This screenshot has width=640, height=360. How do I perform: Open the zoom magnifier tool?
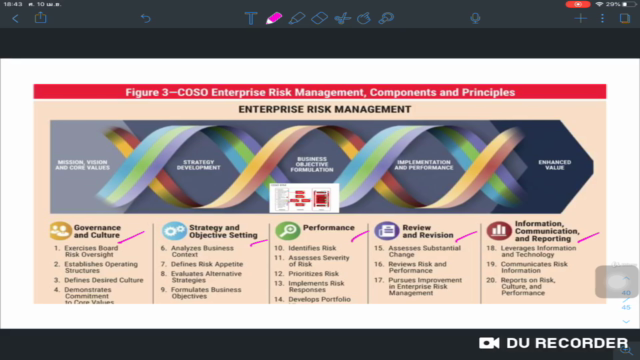[x=386, y=18]
